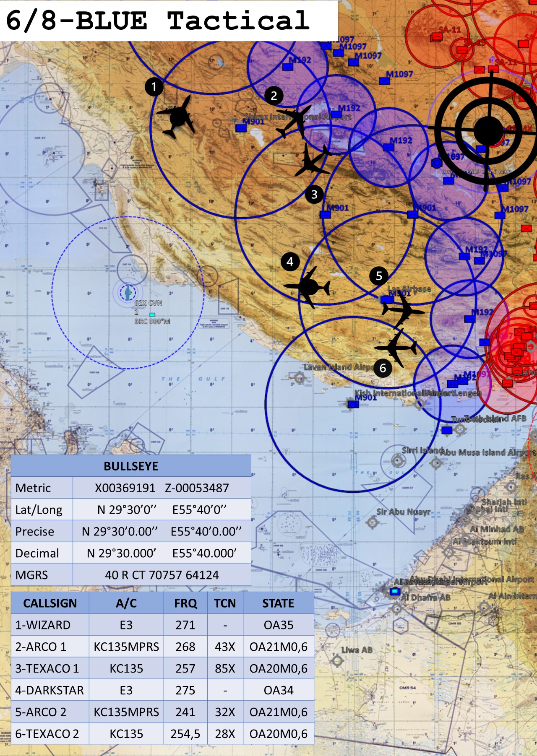Viewport: 537px width, 756px height.
Task: Click the numbered black circle marker 6
Action: coord(383,368)
